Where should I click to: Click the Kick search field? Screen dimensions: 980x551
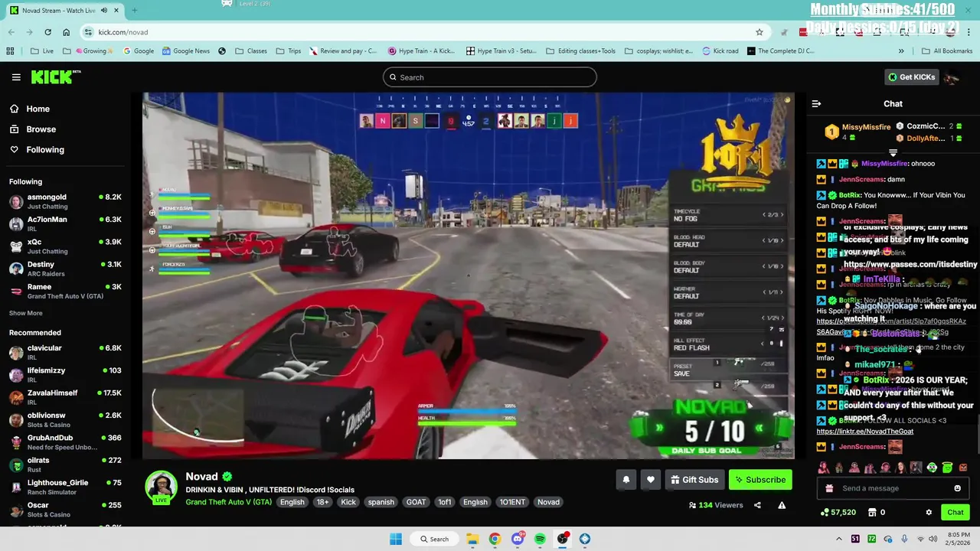pos(489,77)
